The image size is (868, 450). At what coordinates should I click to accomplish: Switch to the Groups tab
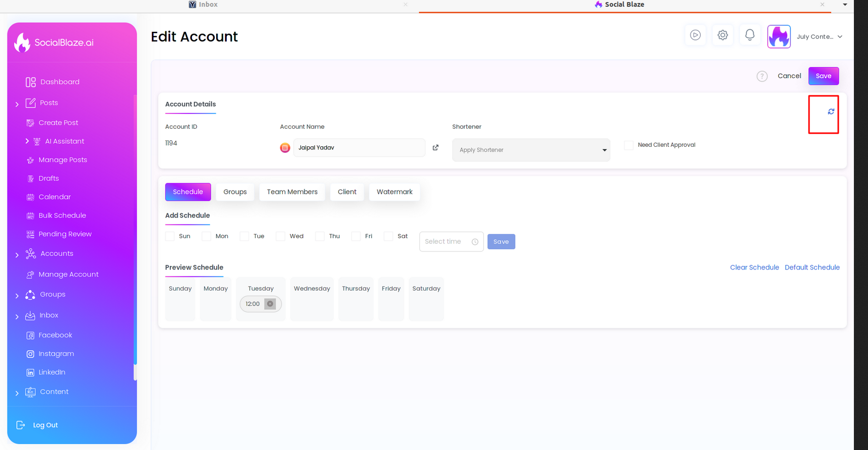[x=235, y=192]
